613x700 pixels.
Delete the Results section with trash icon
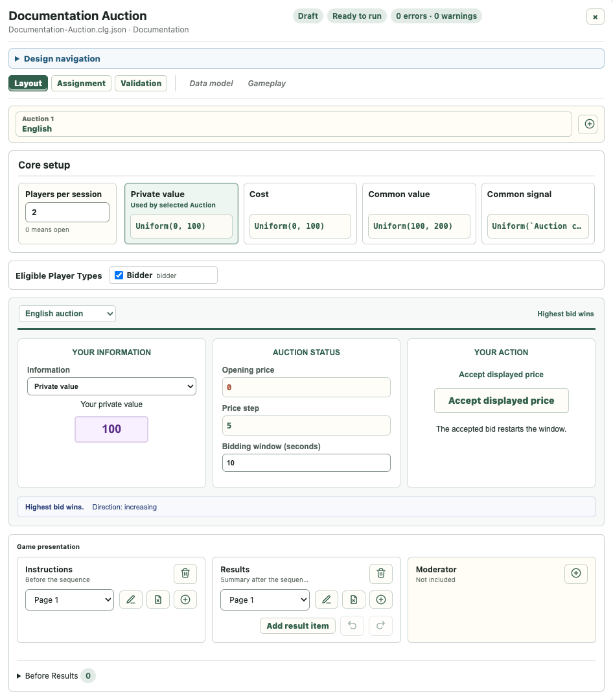(x=381, y=573)
